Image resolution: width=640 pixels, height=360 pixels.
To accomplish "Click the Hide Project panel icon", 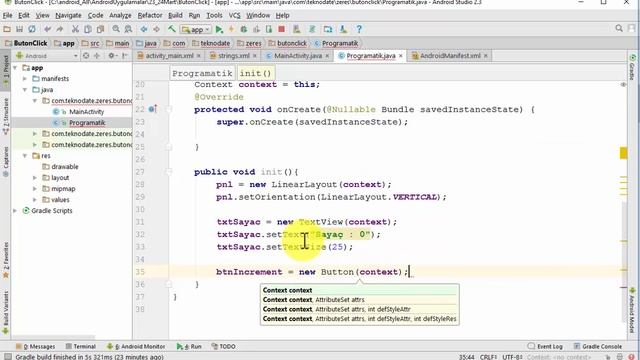I will (x=125, y=56).
